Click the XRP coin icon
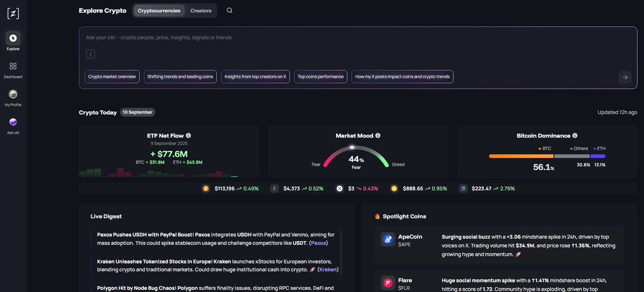Image resolution: width=644 pixels, height=292 pixels. click(x=339, y=189)
